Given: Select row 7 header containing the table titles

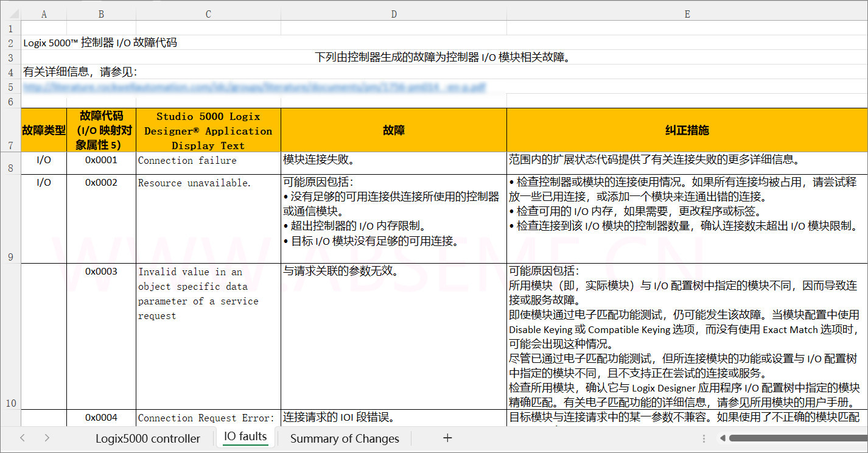Looking at the screenshot, I should pos(10,130).
